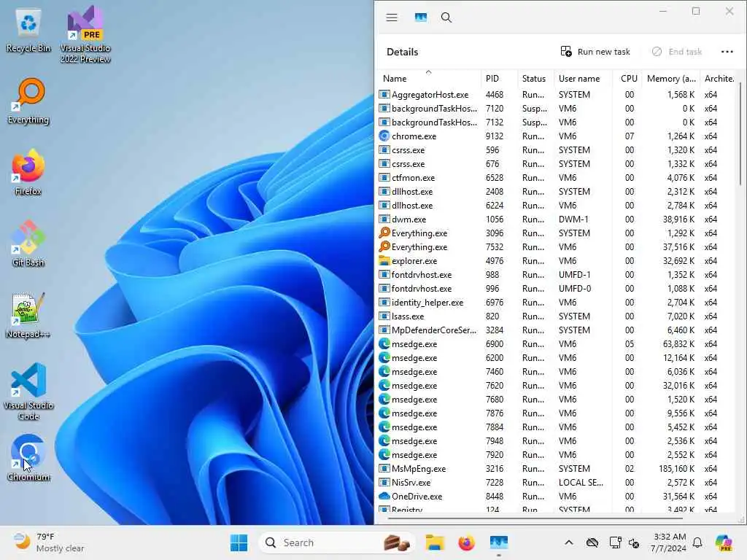Viewport: 747px width, 560px height.
Task: Open File Explorer from the taskbar
Action: tap(435, 542)
